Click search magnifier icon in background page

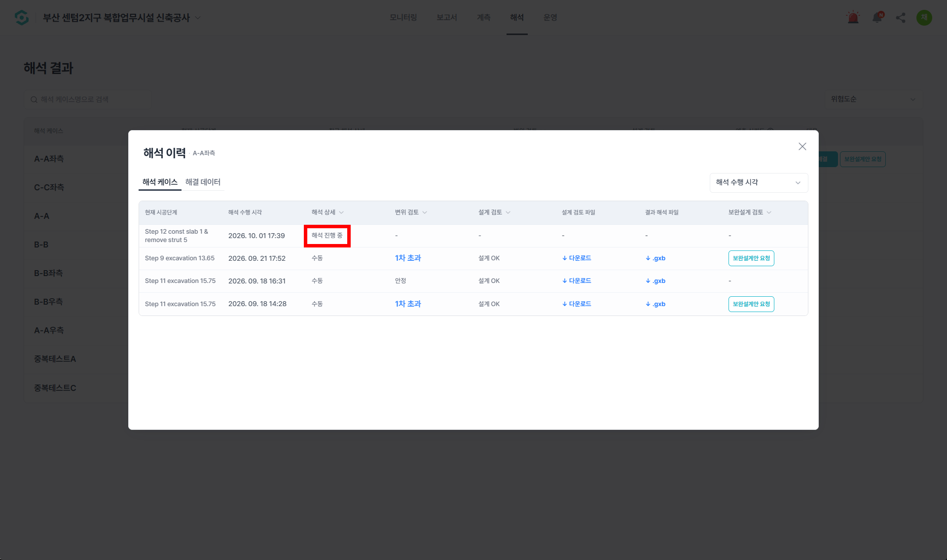point(34,100)
